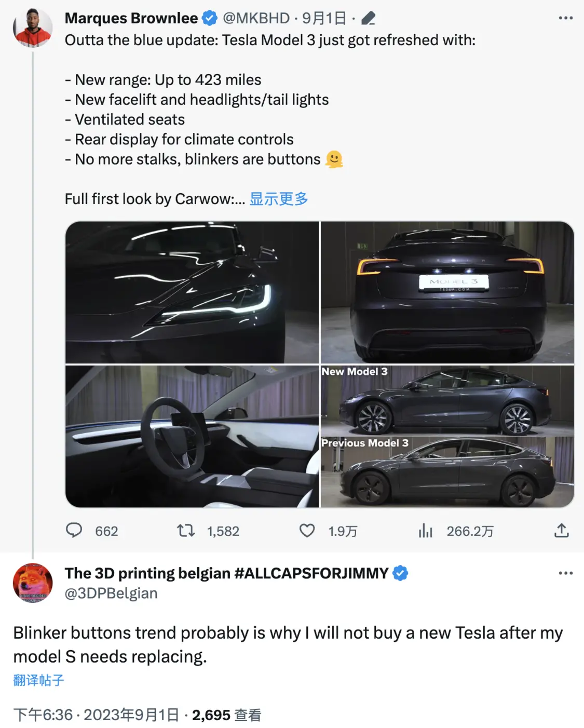The image size is (584, 728).
Task: Click the share upload icon
Action: [561, 530]
